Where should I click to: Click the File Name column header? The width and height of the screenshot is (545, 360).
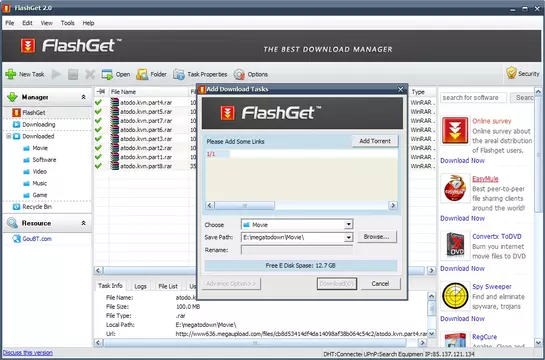pos(148,92)
